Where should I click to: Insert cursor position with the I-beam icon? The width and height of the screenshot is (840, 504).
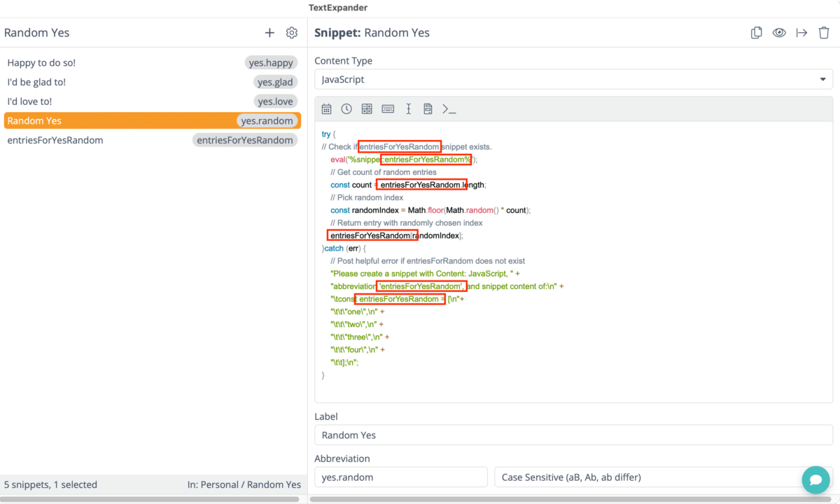pyautogui.click(x=408, y=109)
